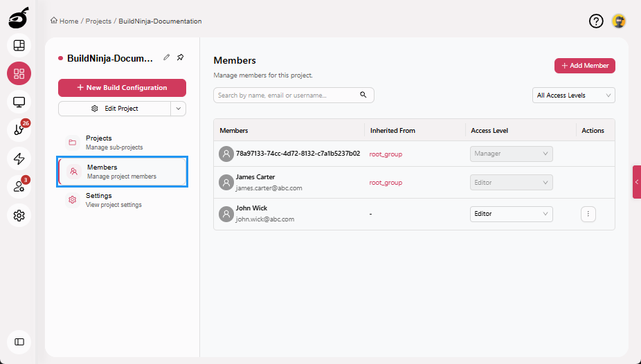Toggle the sidebar panel icon at bottom
Screen dimensions: 641x364
[x=19, y=342]
